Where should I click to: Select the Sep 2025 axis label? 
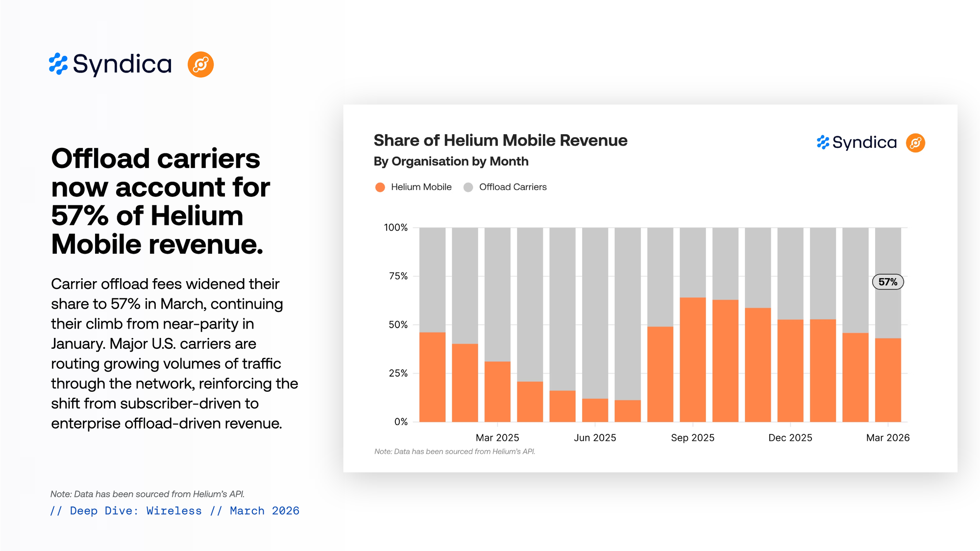tap(692, 437)
